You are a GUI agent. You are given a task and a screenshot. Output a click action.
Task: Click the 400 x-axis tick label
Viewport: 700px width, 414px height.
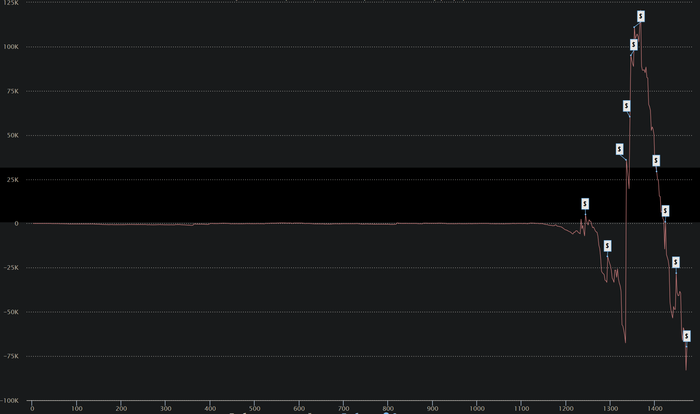tap(210, 408)
